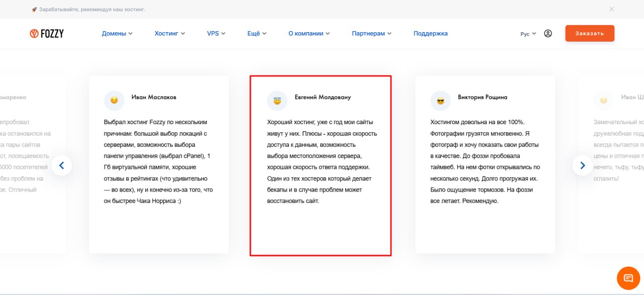Open the user account profile icon
644x295 pixels.
(x=548, y=34)
